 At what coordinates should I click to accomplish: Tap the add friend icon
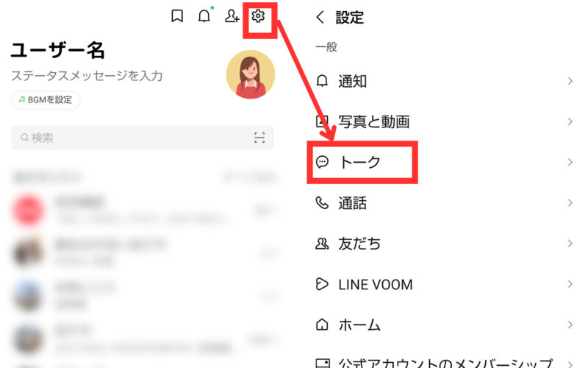tap(232, 16)
